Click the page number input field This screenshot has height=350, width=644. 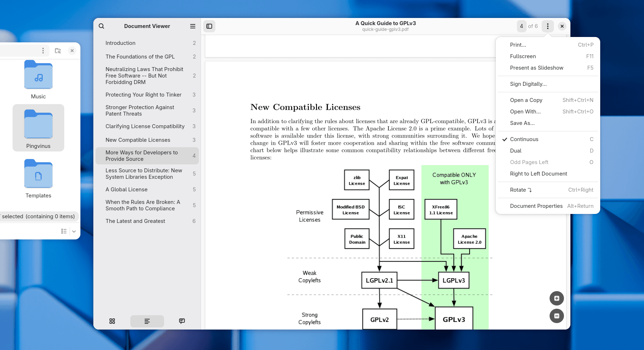point(522,26)
